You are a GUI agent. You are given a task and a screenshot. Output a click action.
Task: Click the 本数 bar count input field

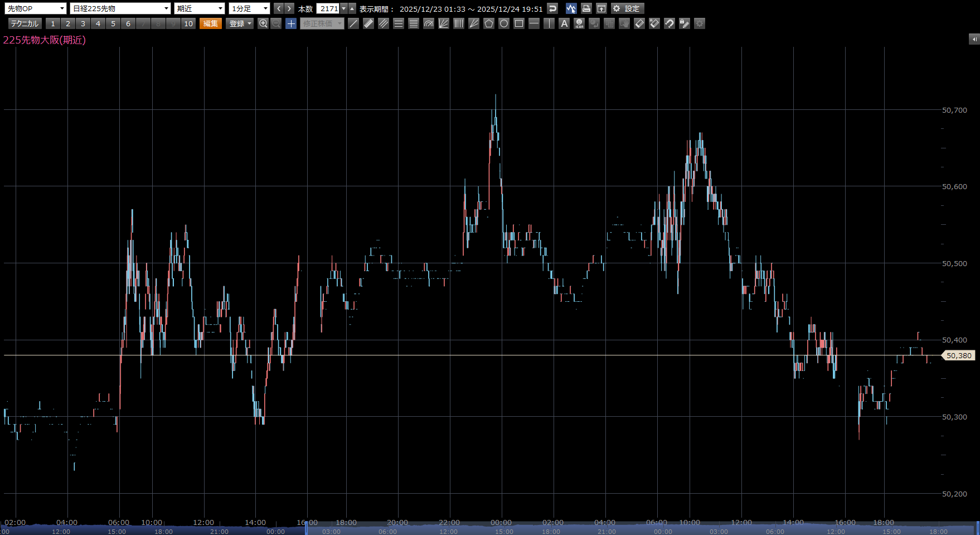pos(328,8)
